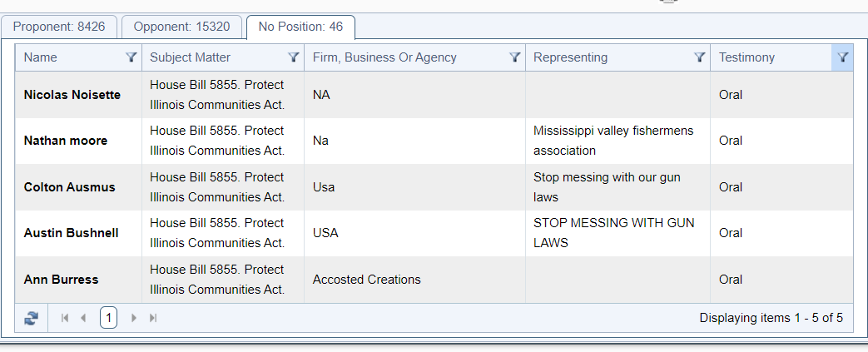Open the Subject Matter column filter icon
Viewport: 868px width, 352px height.
tap(294, 57)
